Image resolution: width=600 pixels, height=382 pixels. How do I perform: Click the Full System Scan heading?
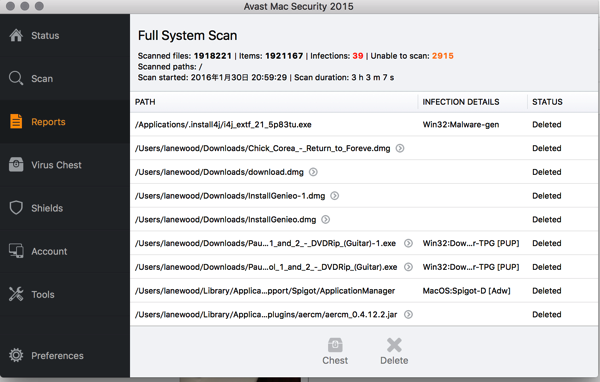tap(188, 35)
